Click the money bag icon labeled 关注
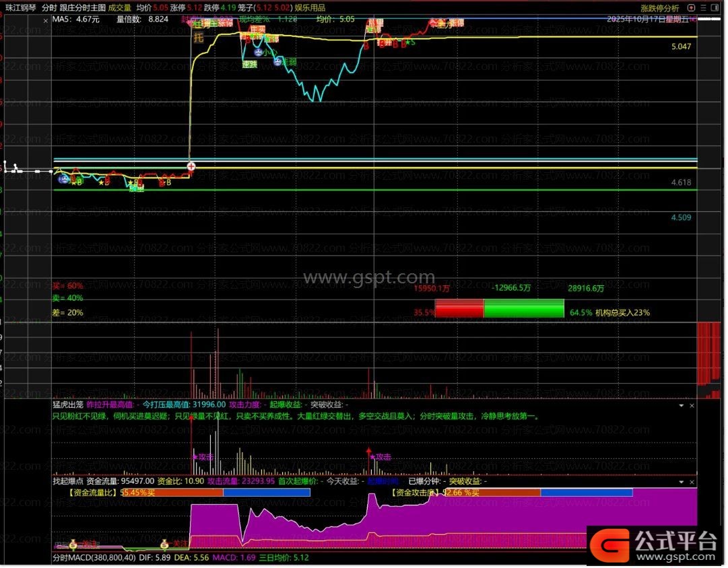The width and height of the screenshot is (728, 568). pos(164,544)
